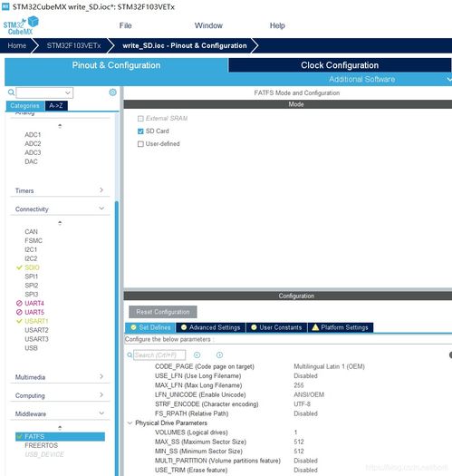Viewport: 452px width, 476px height.
Task: Open the User Constants tab
Action: pos(276,327)
